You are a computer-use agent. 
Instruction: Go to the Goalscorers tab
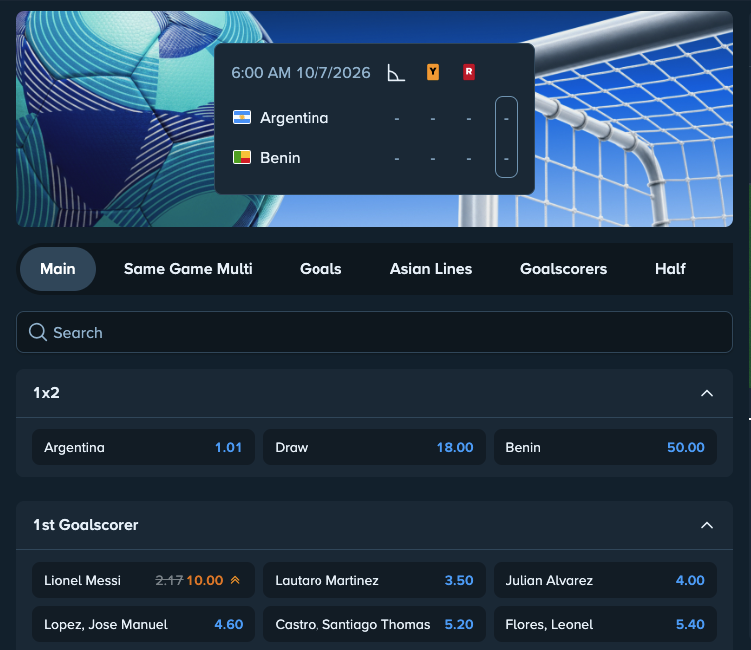click(x=563, y=269)
